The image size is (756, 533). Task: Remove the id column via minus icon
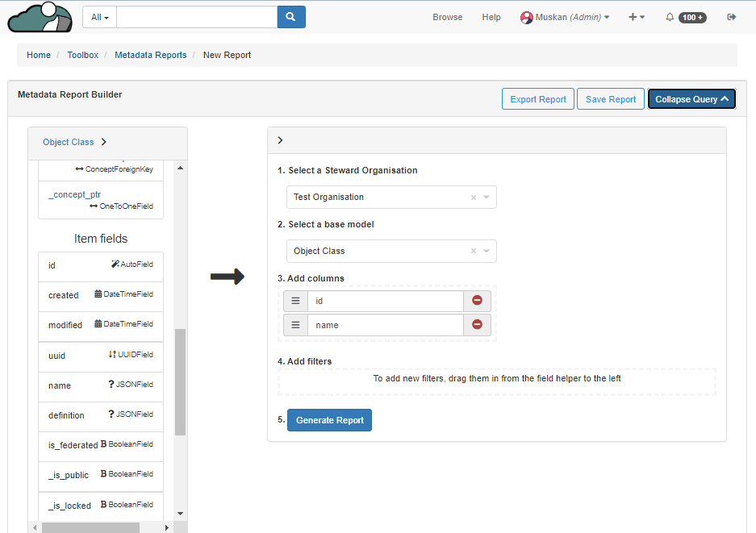(x=477, y=301)
